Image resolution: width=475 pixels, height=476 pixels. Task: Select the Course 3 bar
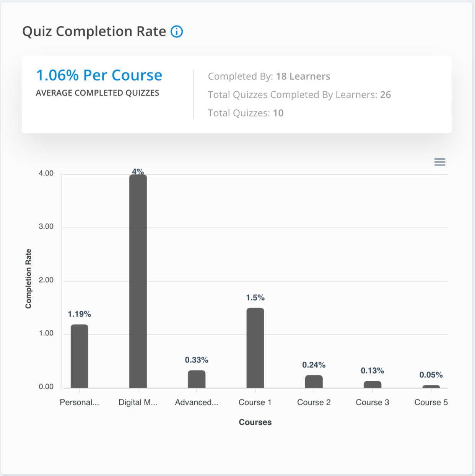[373, 384]
